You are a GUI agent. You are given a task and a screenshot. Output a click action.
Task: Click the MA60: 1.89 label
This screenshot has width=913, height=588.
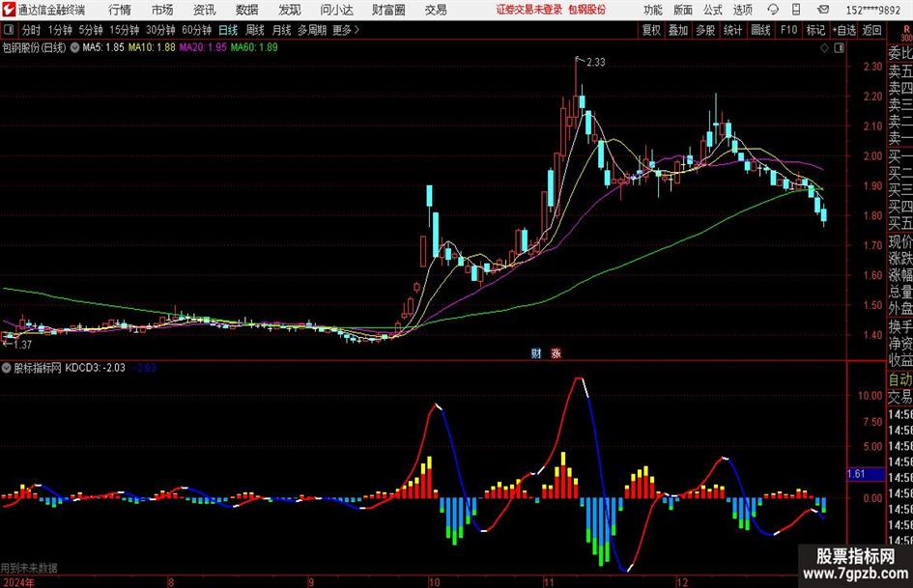(254, 47)
